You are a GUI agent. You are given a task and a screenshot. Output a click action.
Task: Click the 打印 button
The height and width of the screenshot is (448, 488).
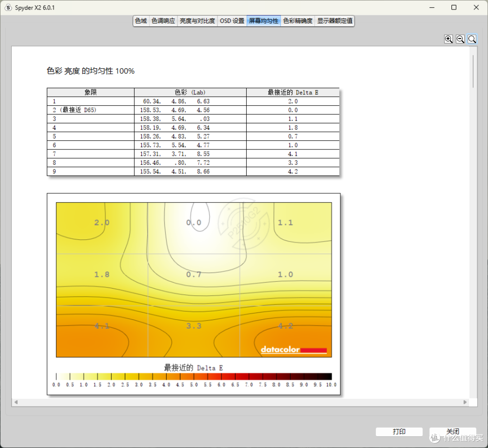pos(399,431)
